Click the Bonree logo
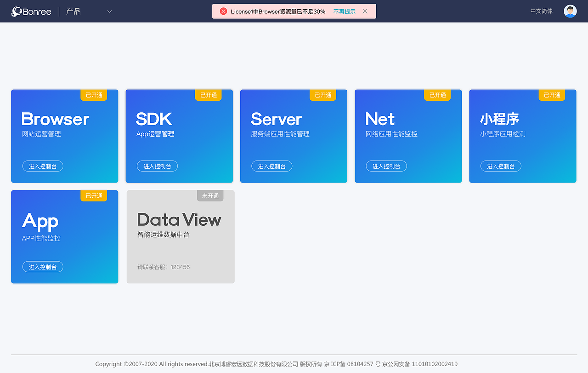588x373 pixels. click(31, 11)
